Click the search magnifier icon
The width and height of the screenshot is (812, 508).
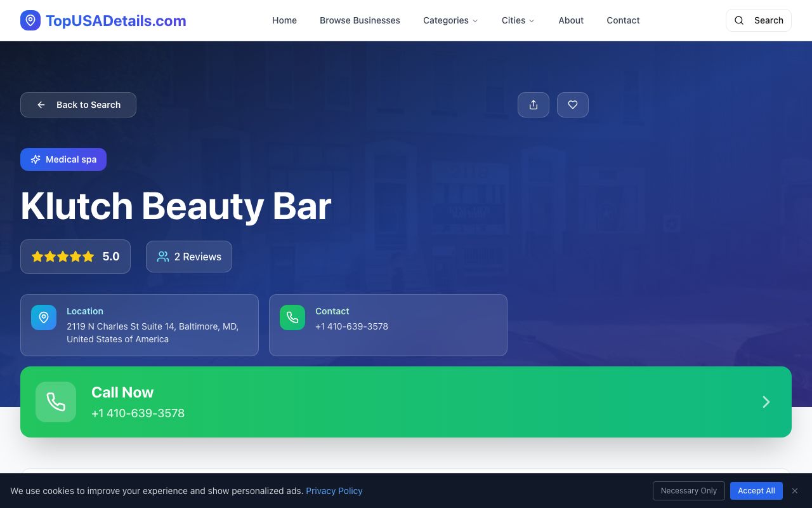point(739,20)
